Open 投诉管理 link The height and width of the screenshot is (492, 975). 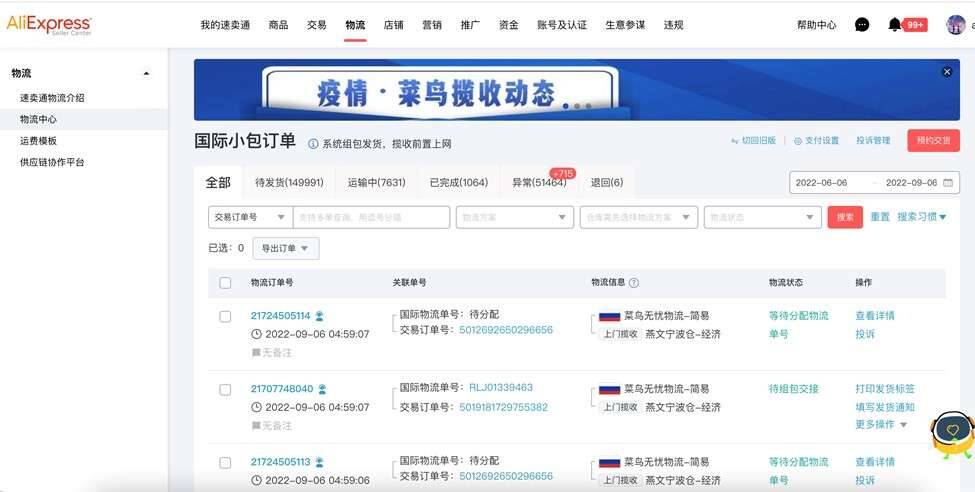(873, 141)
